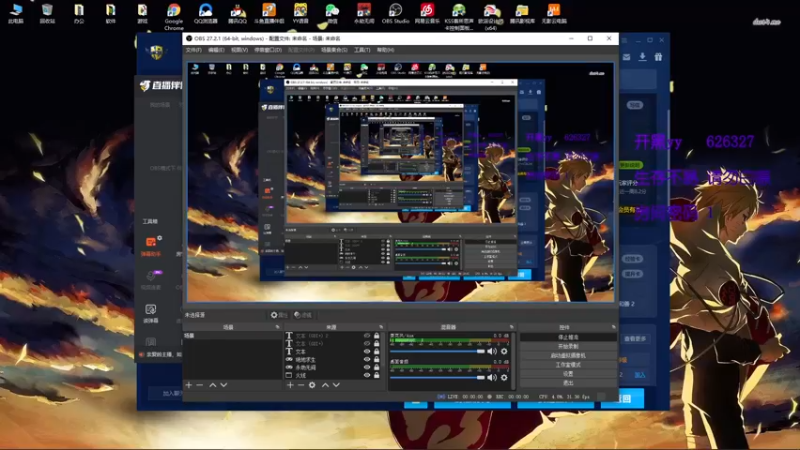Select the 场景 item in Scenes list
Image resolution: width=800 pixels, height=450 pixels.
232,336
